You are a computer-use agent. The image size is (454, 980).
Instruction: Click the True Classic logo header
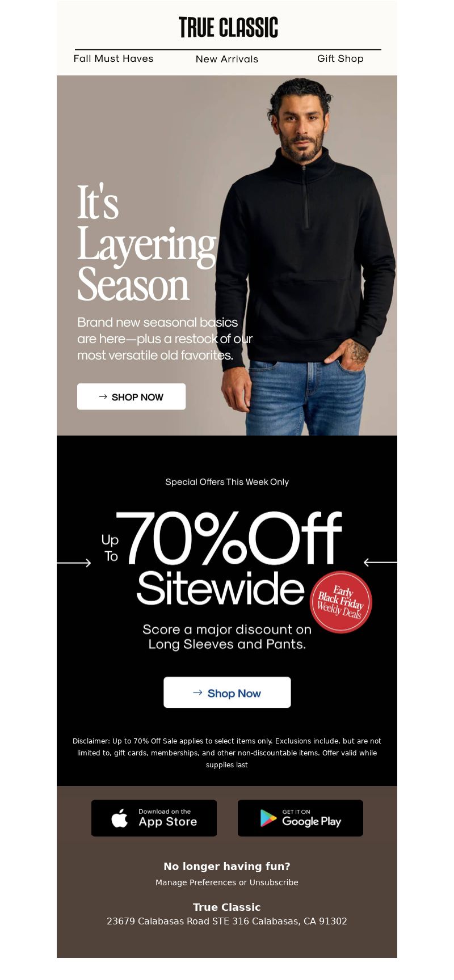[228, 27]
